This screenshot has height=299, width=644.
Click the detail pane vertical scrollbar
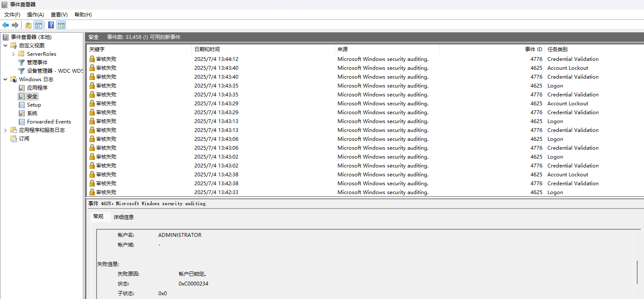click(637, 272)
